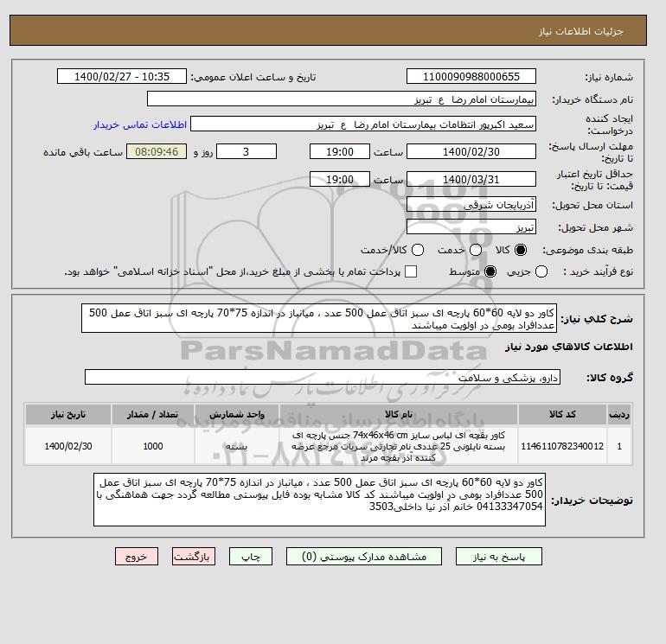Click the buyer name field بیمارستان امام رضا
Screen dimensions: 666x644
342,99
